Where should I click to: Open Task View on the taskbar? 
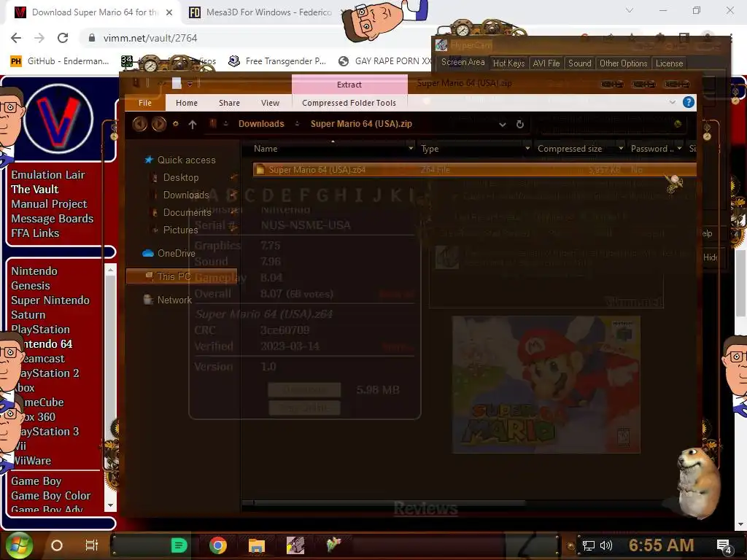coord(91,545)
